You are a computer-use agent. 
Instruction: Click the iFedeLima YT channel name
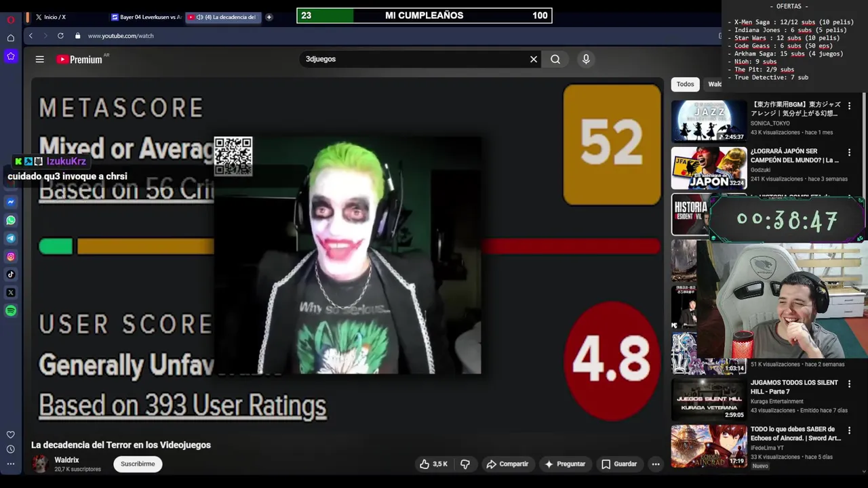point(767,448)
